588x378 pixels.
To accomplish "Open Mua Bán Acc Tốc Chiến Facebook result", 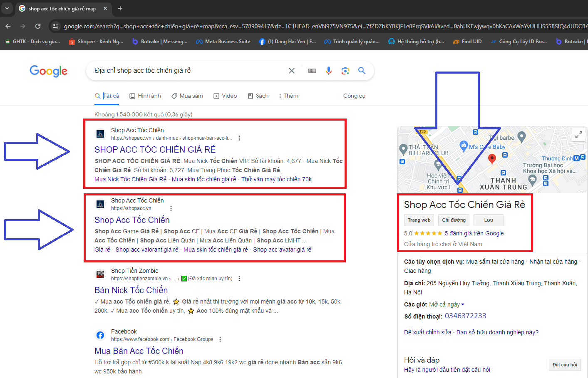I will (139, 351).
